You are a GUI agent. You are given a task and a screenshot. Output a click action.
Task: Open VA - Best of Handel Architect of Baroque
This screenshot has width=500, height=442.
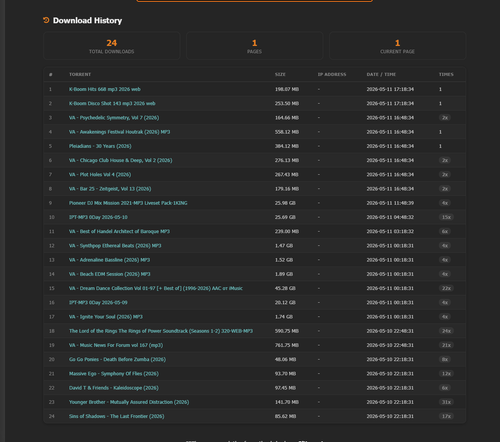tap(119, 232)
